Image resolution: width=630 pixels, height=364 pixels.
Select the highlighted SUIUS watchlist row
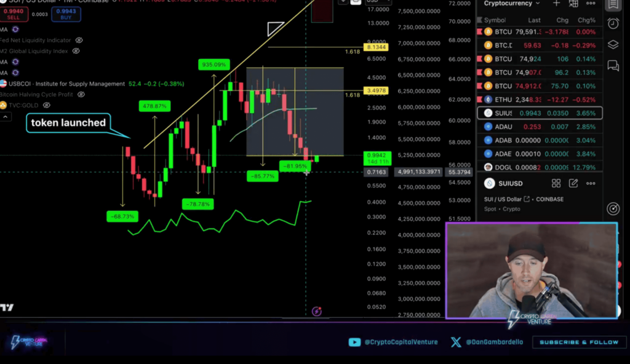540,113
